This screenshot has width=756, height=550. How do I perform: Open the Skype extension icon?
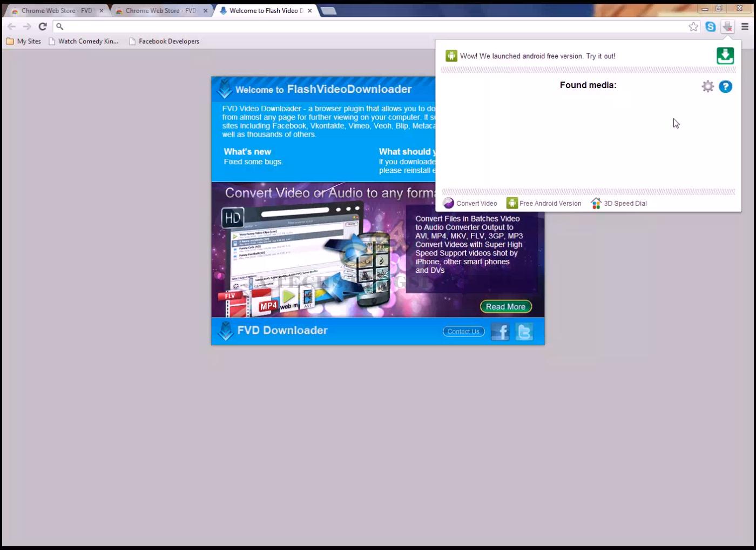pyautogui.click(x=711, y=26)
